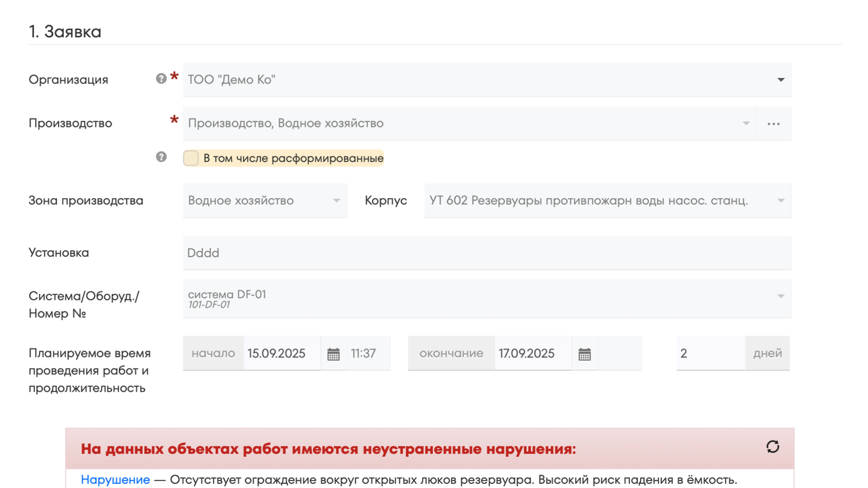Screen dimensions: 868x488
Task: Click the start time field 11:37
Action: point(368,353)
